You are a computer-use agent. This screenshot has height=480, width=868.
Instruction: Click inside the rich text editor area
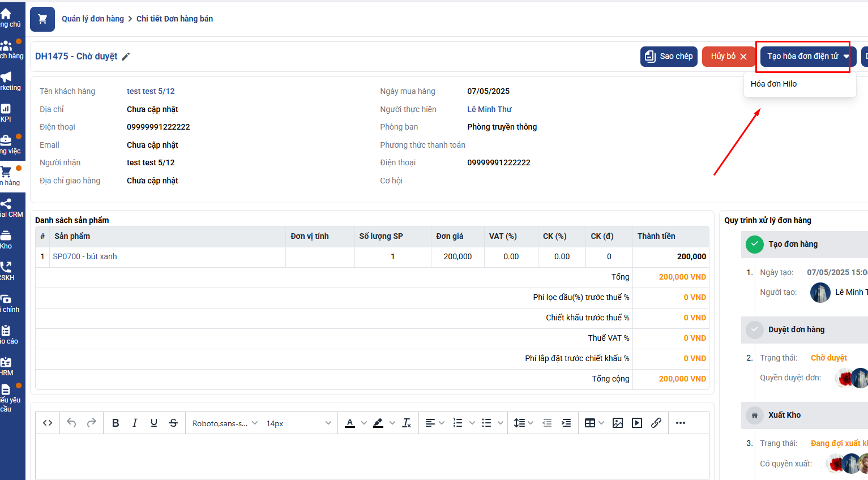(x=371, y=456)
